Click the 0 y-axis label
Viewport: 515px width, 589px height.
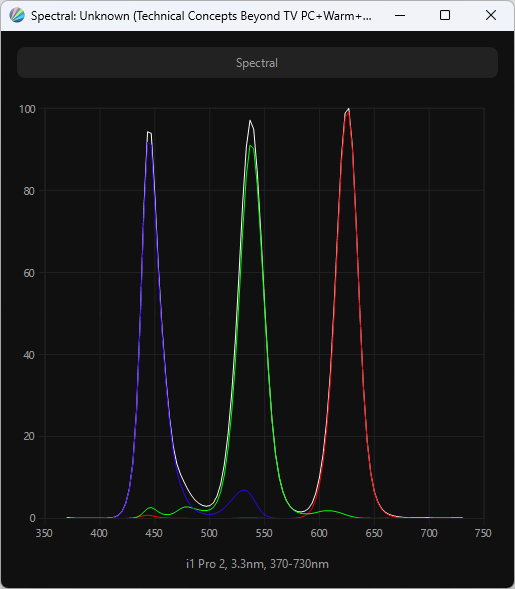click(32, 518)
